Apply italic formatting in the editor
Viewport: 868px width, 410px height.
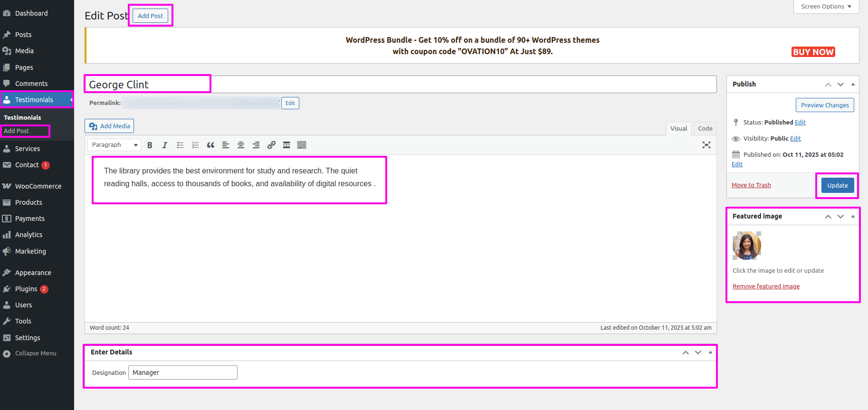point(165,145)
